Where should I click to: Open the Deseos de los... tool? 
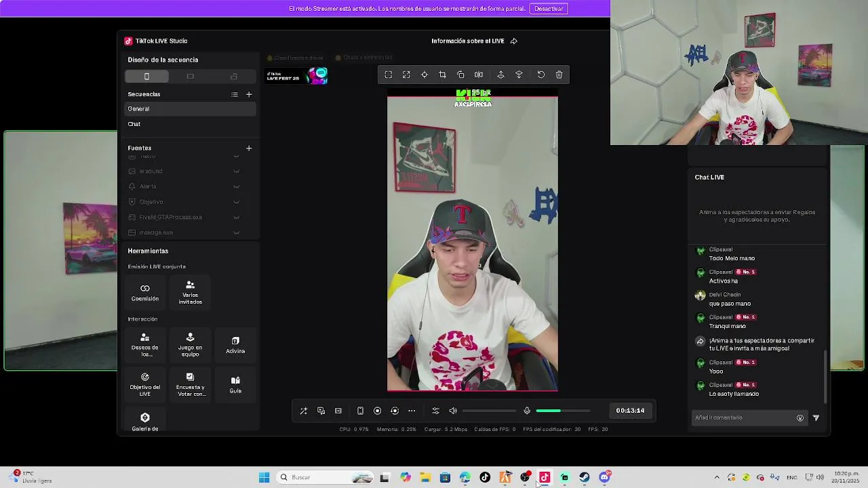point(145,345)
